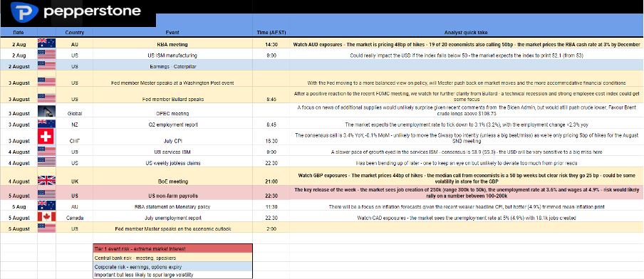This screenshot has width=644, height=279.
Task: Click the blue Corporate risk legend cell
Action: [173, 267]
